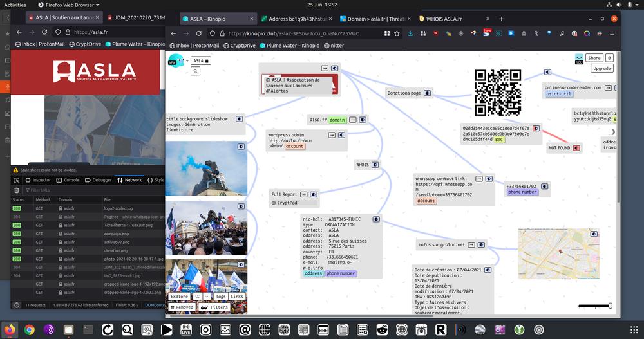
Task: Open Tor Browser from the dock
Action: (x=49, y=329)
